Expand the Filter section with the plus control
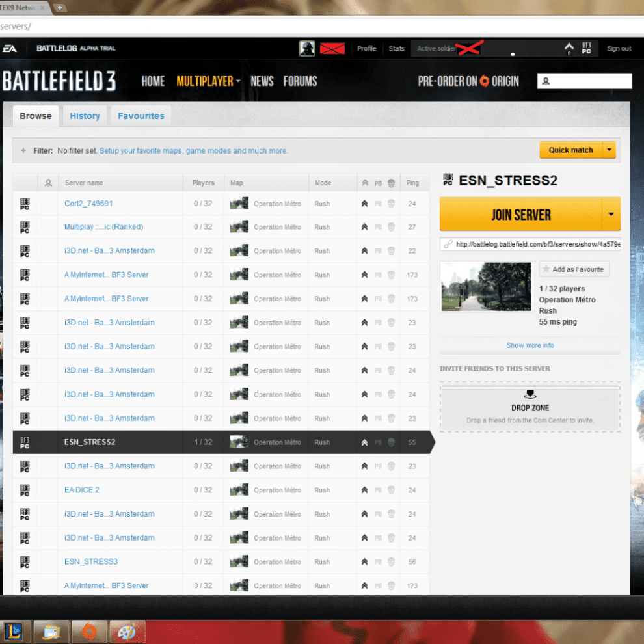 (x=23, y=150)
